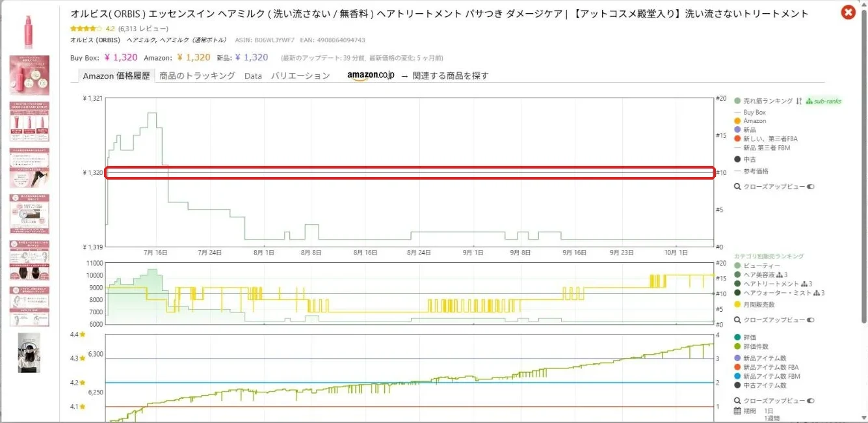
Task: Toggle 新品 purple legend dot in price chart
Action: [737, 130]
